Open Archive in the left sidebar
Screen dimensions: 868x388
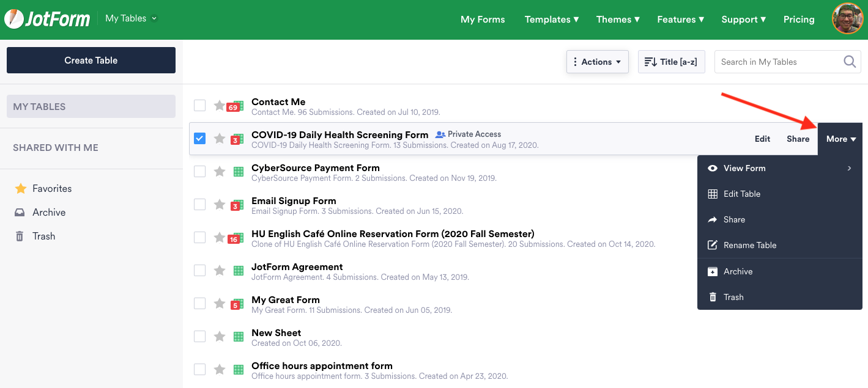pyautogui.click(x=48, y=213)
